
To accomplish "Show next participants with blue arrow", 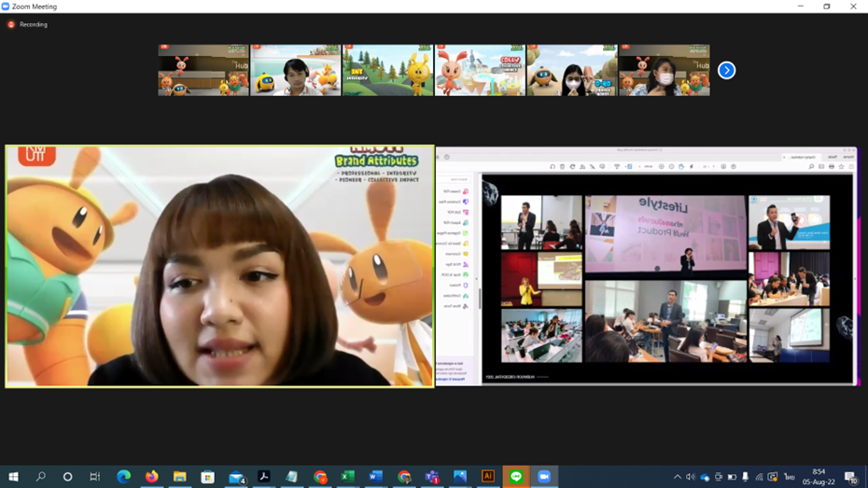I will coord(726,70).
